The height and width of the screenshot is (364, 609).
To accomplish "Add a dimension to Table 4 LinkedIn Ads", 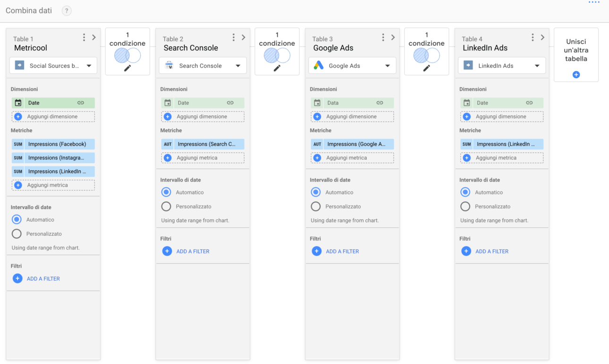I will (502, 116).
